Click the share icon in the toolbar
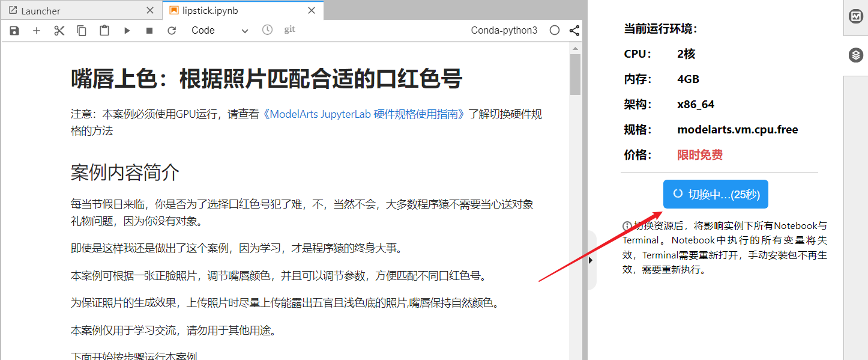Image resolution: width=868 pixels, height=360 pixels. pyautogui.click(x=574, y=30)
